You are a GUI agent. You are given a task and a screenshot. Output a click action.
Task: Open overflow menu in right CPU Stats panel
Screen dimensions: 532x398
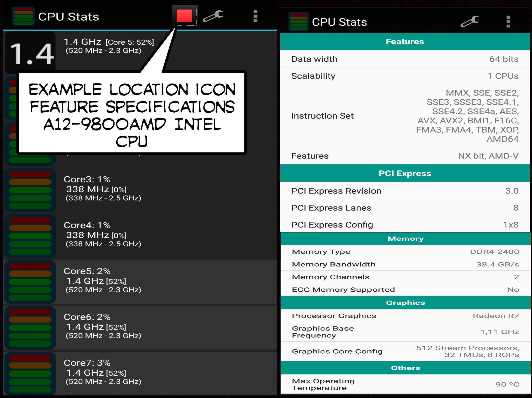(508, 22)
